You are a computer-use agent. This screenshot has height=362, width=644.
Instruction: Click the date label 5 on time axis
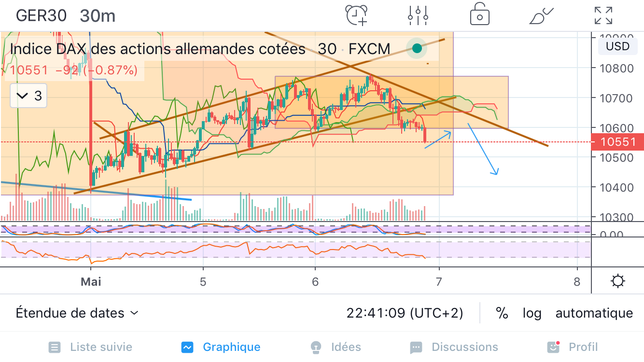203,281
